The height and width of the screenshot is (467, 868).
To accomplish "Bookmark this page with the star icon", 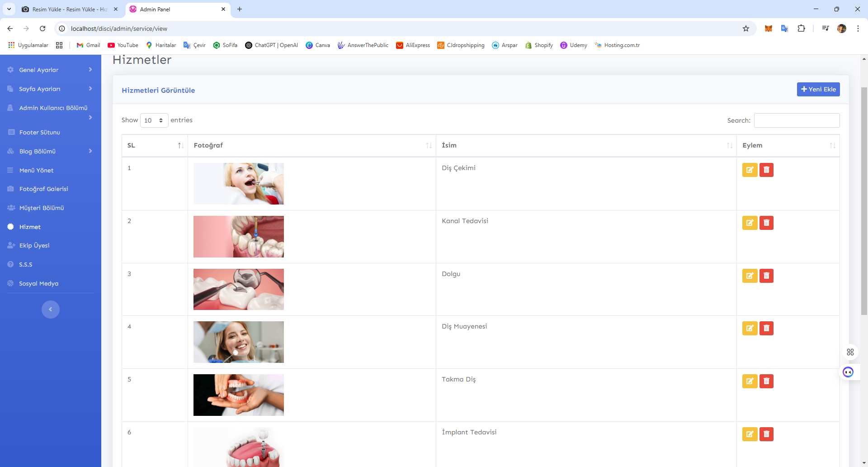I will click(x=746, y=29).
